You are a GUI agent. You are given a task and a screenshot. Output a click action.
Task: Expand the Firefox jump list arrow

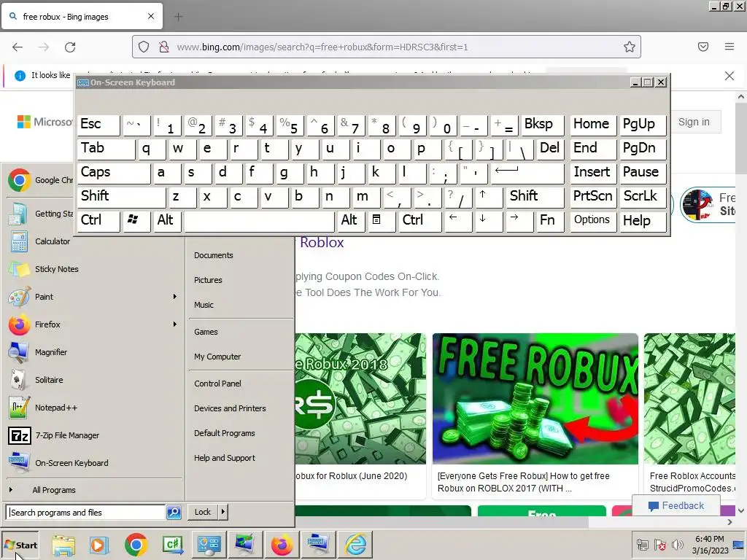(x=175, y=324)
